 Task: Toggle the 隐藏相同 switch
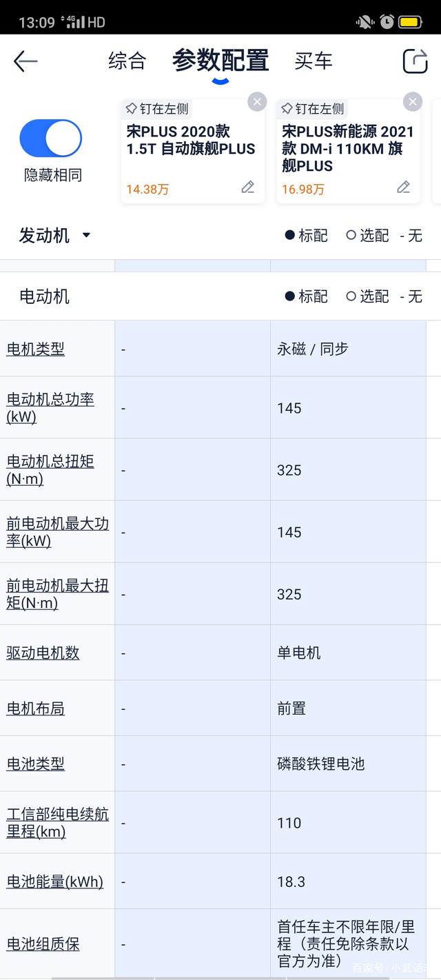(51, 138)
